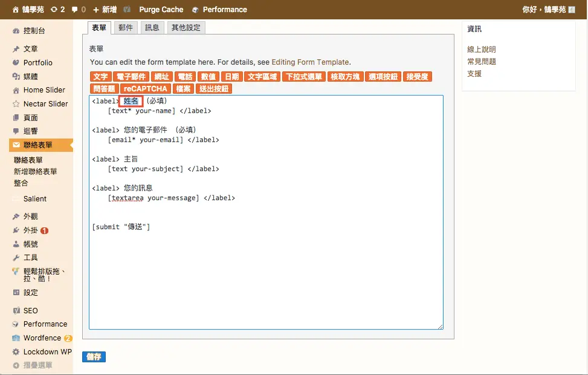Click the 儲存 save button
The width and height of the screenshot is (588, 375).
pos(94,357)
